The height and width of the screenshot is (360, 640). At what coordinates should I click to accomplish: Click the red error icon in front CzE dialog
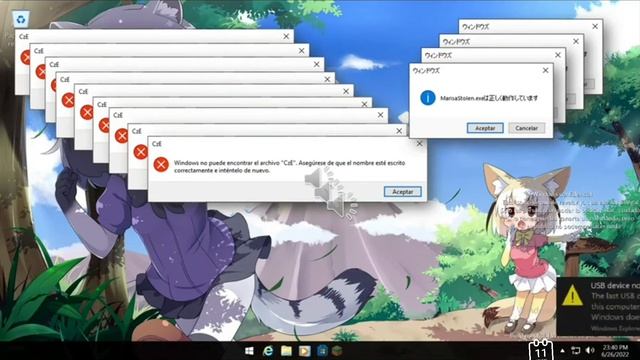[x=161, y=164]
